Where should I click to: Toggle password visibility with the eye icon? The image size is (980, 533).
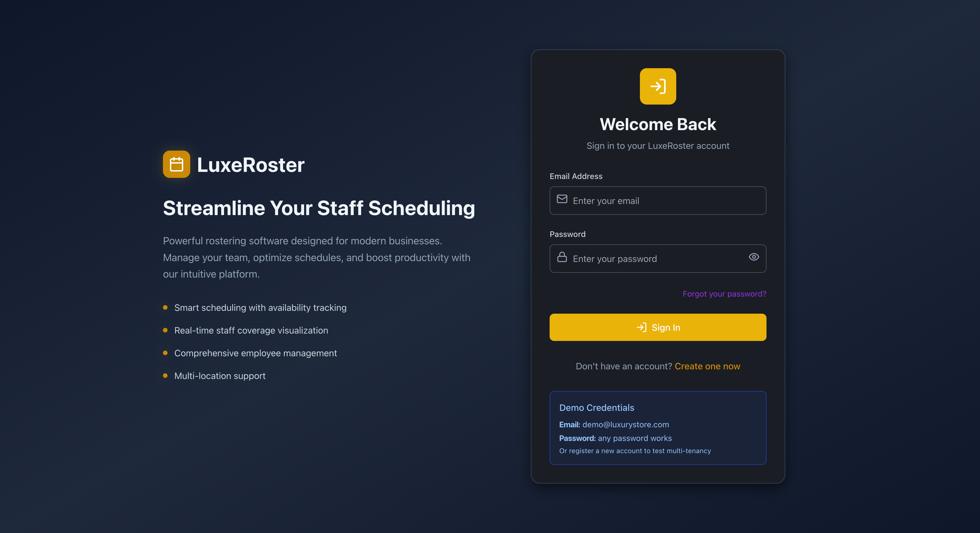point(754,257)
